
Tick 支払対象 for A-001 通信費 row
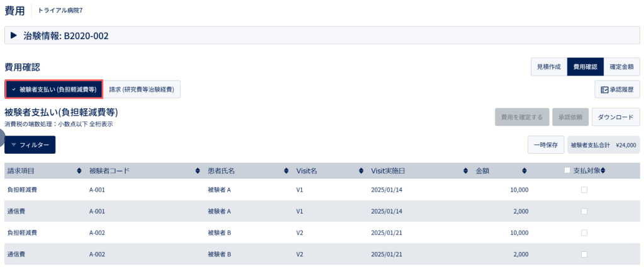click(x=584, y=211)
